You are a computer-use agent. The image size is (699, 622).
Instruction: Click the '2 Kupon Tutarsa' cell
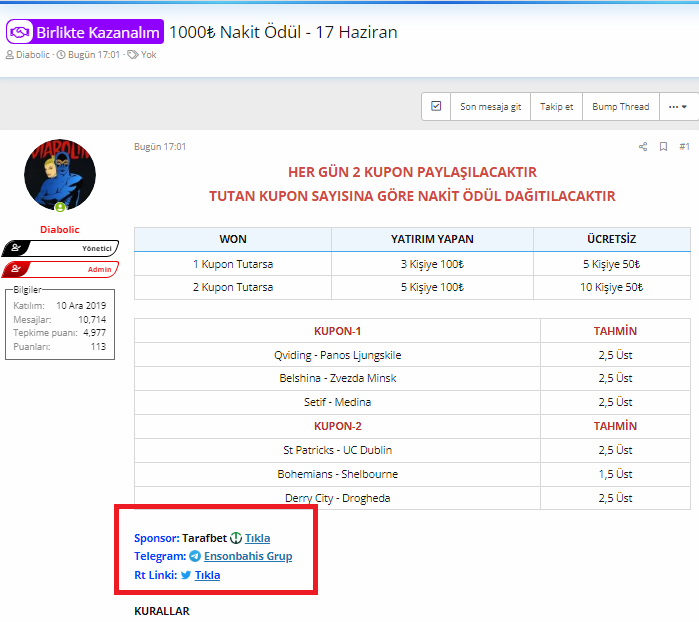[233, 287]
